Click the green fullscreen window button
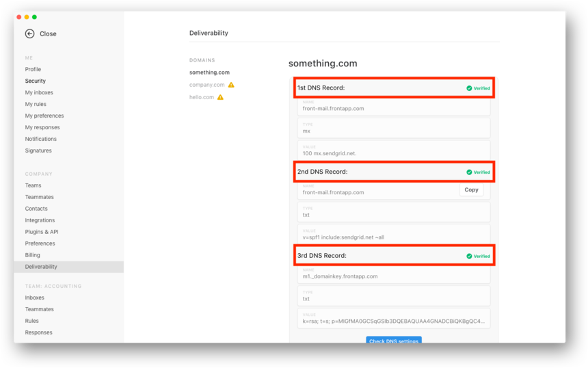Screen dimensions: 588x368 click(34, 17)
